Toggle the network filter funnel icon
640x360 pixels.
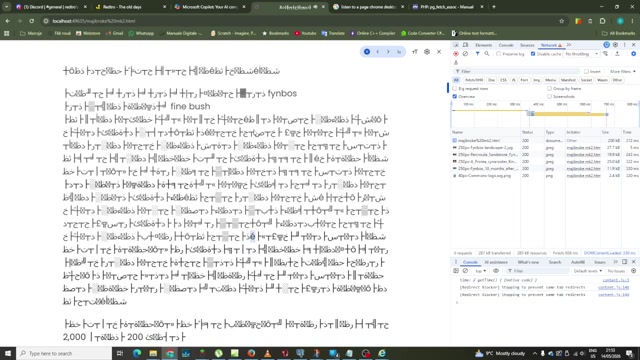477,54
